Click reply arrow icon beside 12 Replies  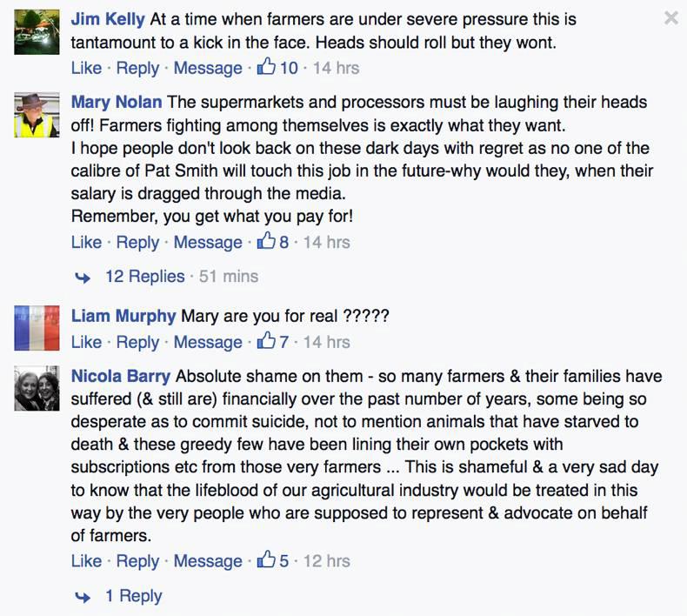[x=84, y=277]
